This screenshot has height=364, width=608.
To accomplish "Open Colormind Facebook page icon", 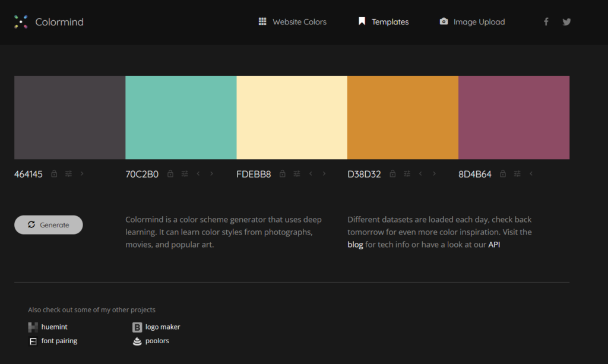I will pyautogui.click(x=546, y=22).
